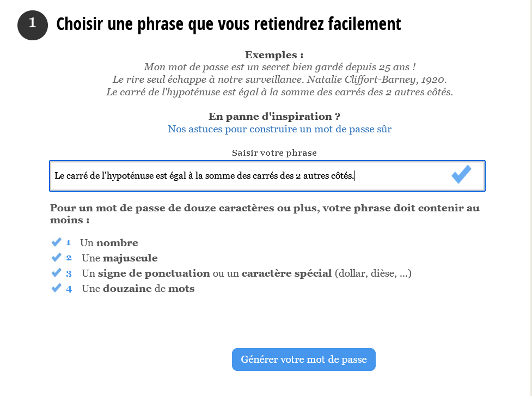
Task: Click the checkmark beside 'signe de ponctuation'
Action: pos(56,273)
